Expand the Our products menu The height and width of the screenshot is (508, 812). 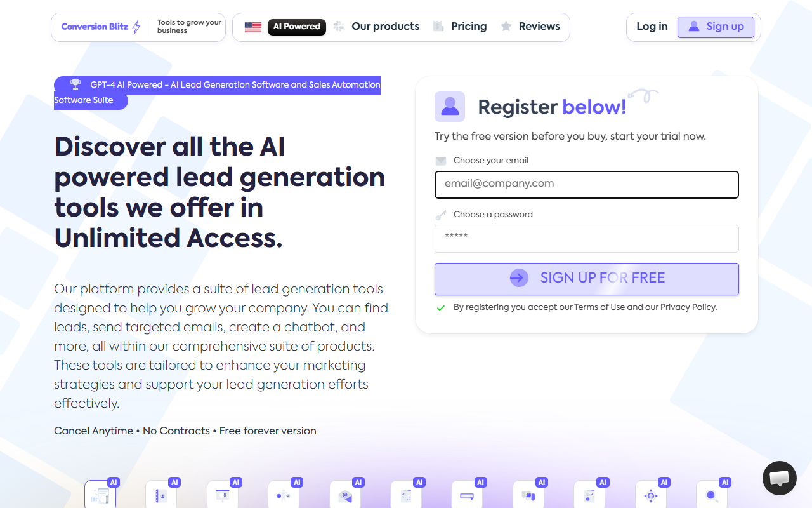pyautogui.click(x=377, y=27)
